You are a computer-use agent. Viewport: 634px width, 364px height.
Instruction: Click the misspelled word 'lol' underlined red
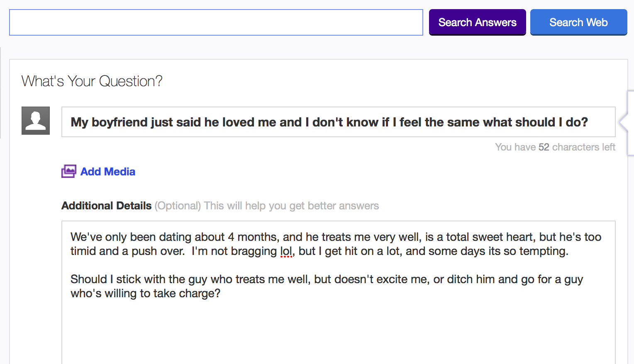click(x=286, y=251)
